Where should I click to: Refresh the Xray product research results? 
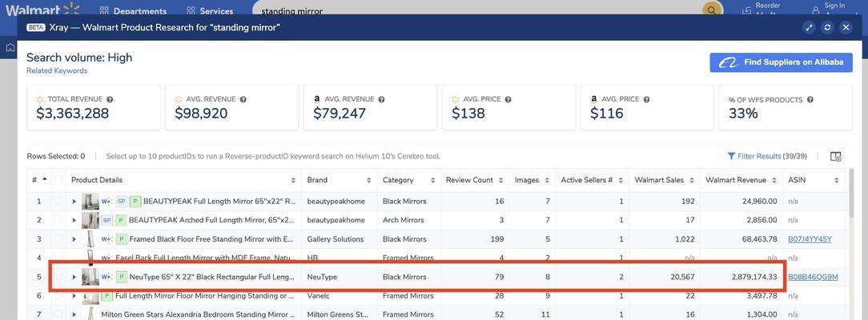tap(827, 28)
